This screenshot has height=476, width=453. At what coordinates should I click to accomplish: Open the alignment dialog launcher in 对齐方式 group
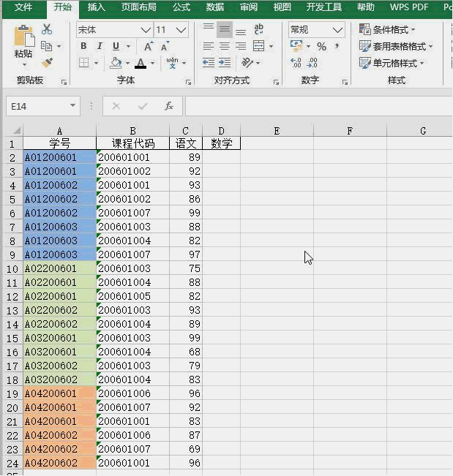click(276, 82)
